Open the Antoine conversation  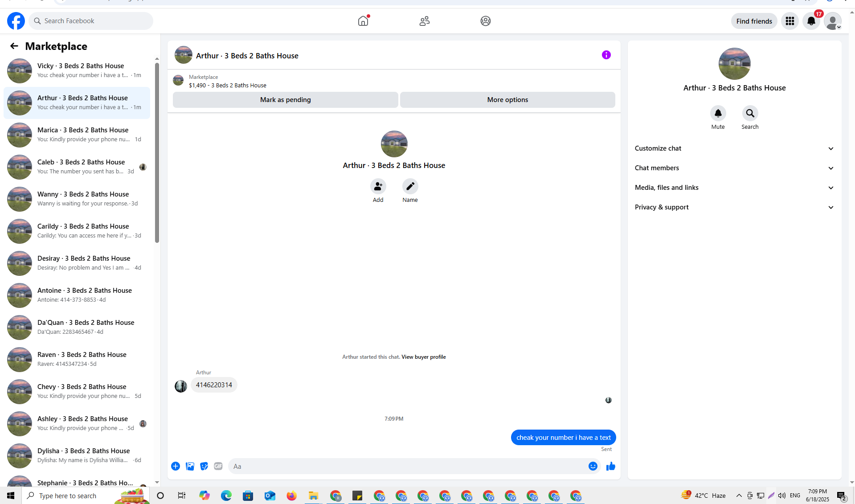77,295
